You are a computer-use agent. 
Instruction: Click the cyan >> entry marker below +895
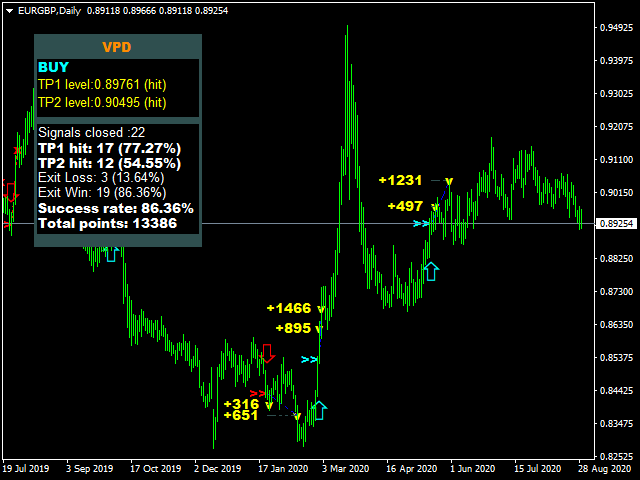coord(309,360)
